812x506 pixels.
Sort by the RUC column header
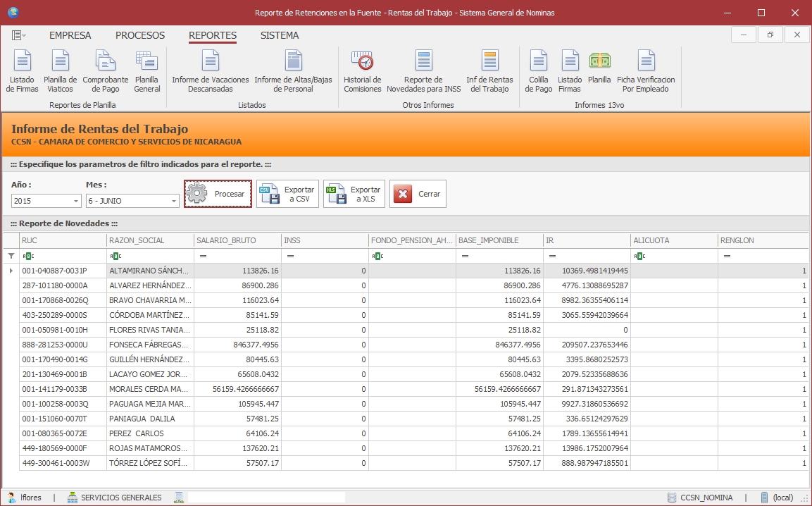click(x=63, y=240)
